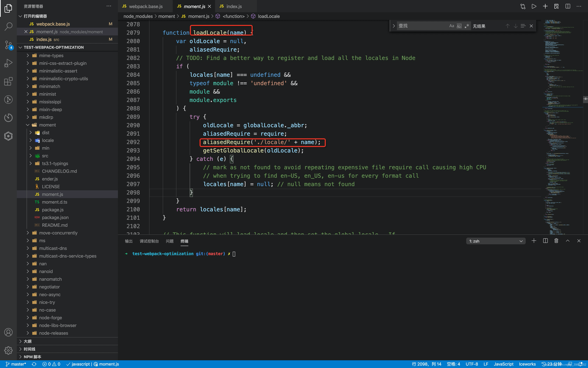Viewport: 588px width, 368px height.
Task: Close the find widget
Action: [531, 26]
